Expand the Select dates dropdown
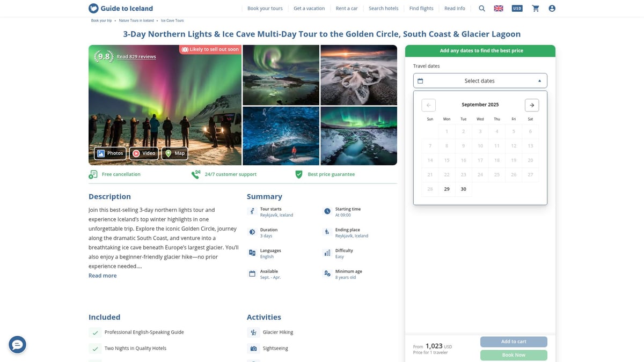The height and width of the screenshot is (362, 644). pyautogui.click(x=480, y=81)
